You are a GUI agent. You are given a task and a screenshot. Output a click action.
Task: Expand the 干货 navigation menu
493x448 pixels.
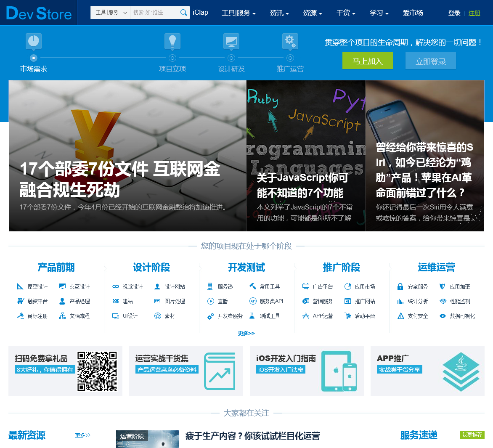click(x=346, y=13)
